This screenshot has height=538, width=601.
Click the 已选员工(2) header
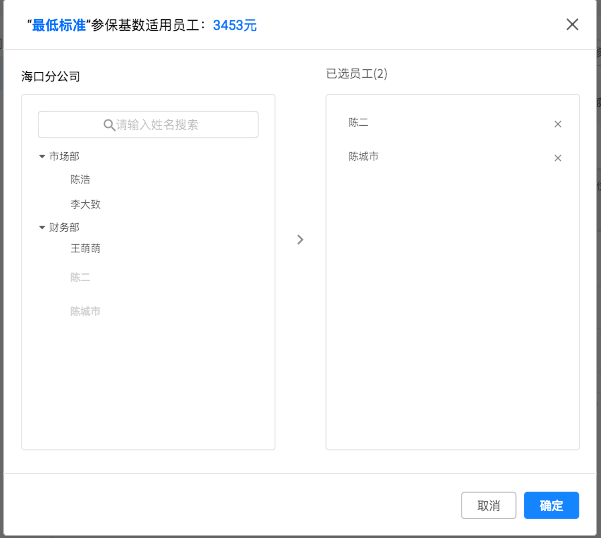(x=356, y=74)
